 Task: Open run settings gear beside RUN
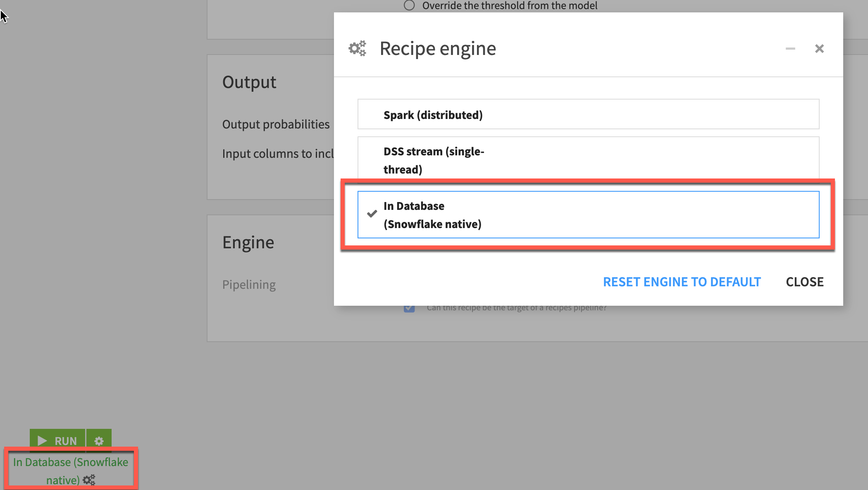[x=99, y=441]
